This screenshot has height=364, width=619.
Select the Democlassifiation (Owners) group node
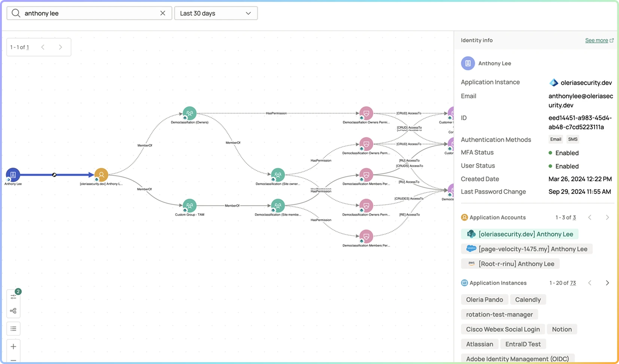tap(190, 113)
